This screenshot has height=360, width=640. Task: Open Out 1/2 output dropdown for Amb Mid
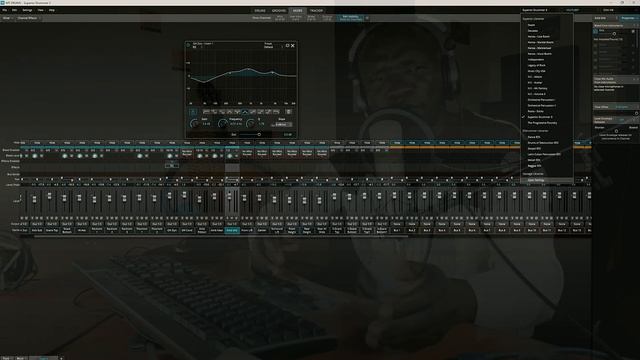[x=232, y=224]
